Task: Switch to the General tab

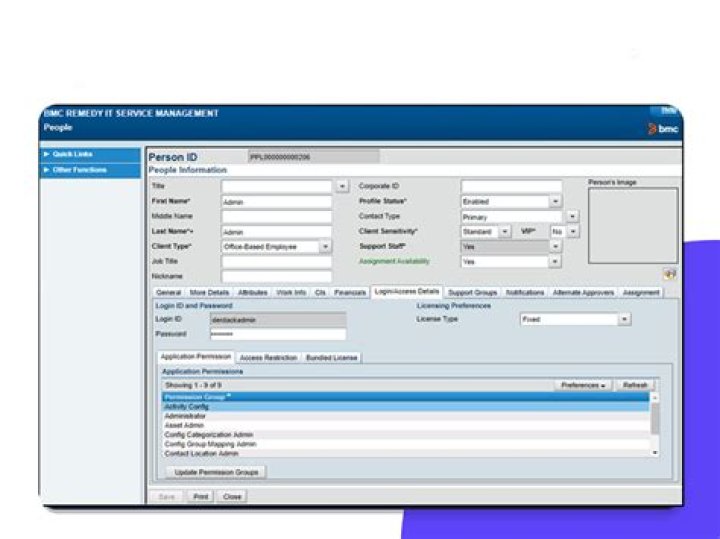Action: pos(169,292)
